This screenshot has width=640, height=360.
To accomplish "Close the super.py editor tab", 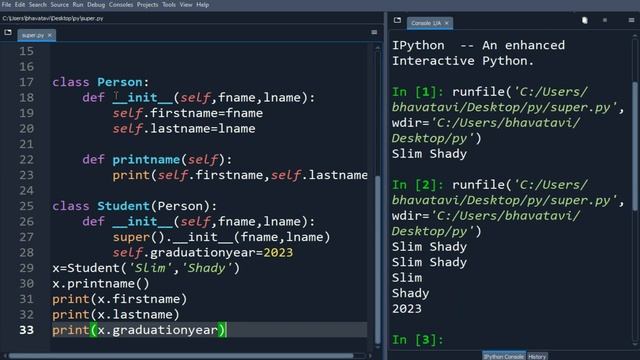I will pos(50,36).
